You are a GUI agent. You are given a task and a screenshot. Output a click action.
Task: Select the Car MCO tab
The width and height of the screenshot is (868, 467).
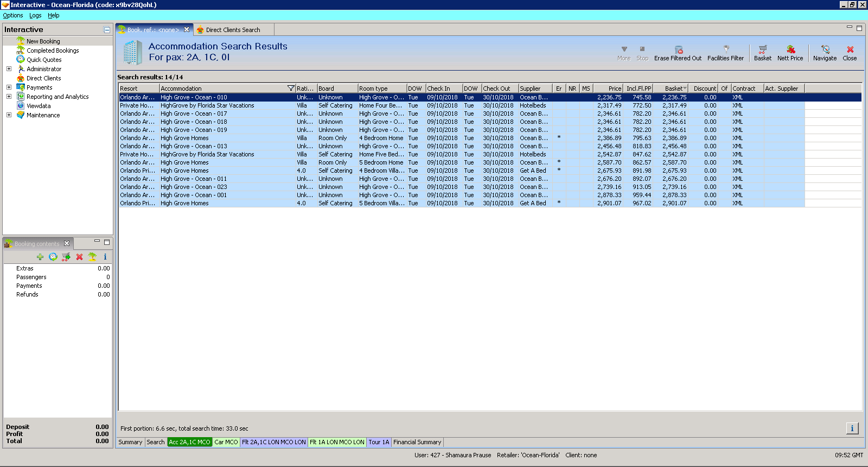click(x=226, y=442)
